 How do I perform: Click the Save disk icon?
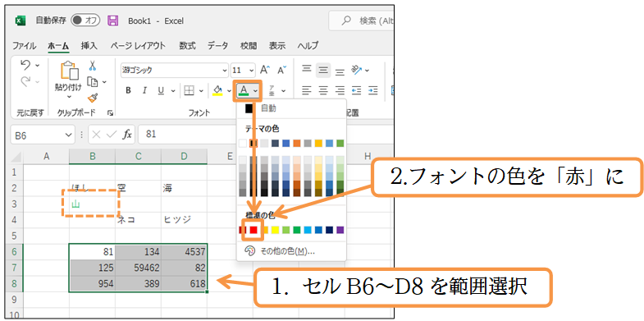pyautogui.click(x=112, y=21)
